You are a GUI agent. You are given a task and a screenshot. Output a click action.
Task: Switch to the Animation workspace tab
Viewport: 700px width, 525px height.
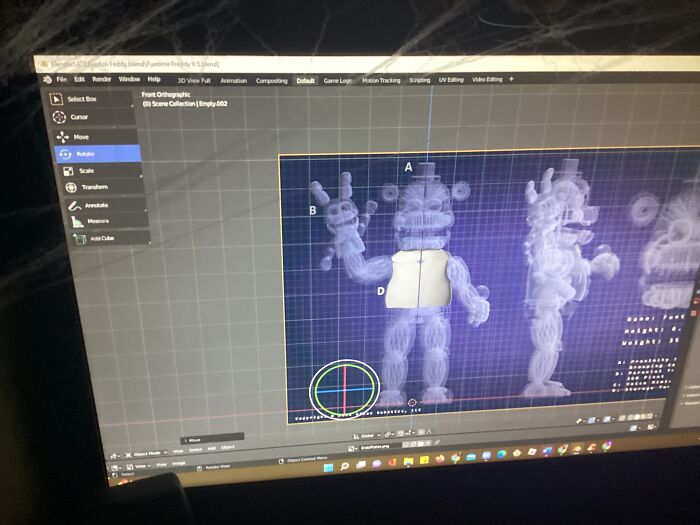pos(233,81)
